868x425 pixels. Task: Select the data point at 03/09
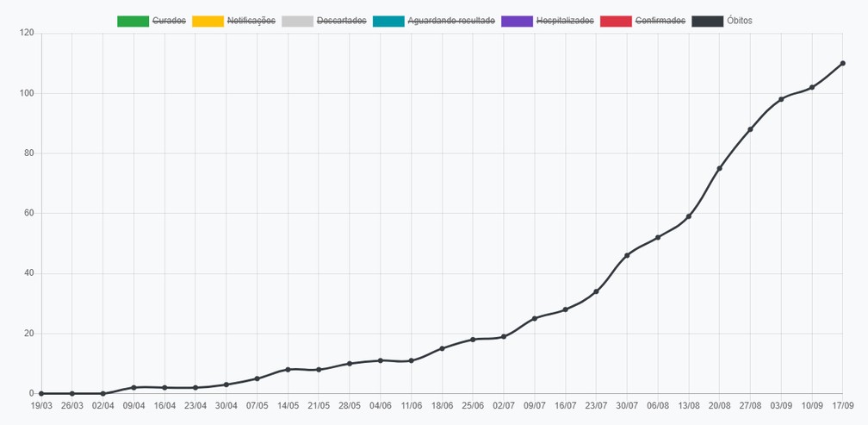click(x=781, y=99)
